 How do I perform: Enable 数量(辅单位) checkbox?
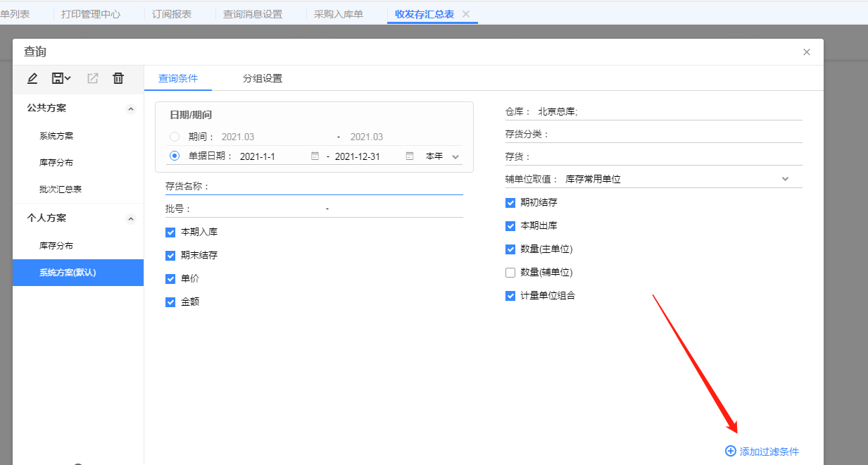[510, 273]
